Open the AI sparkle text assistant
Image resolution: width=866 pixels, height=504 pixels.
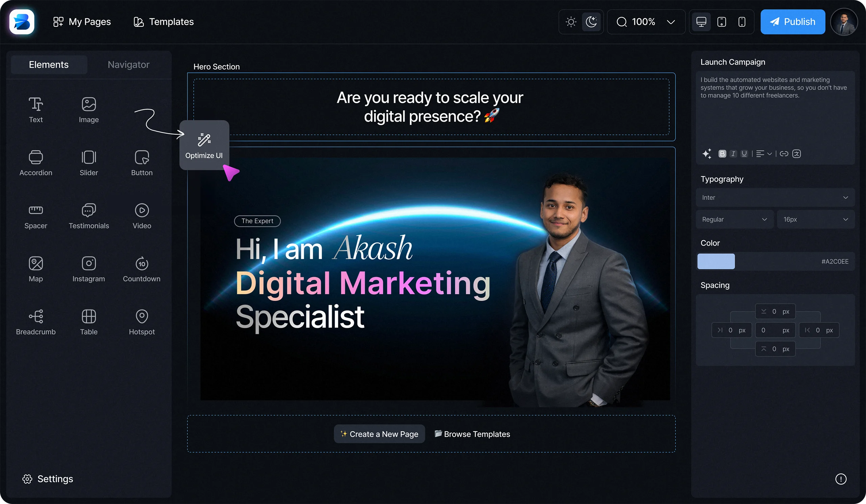click(x=707, y=154)
